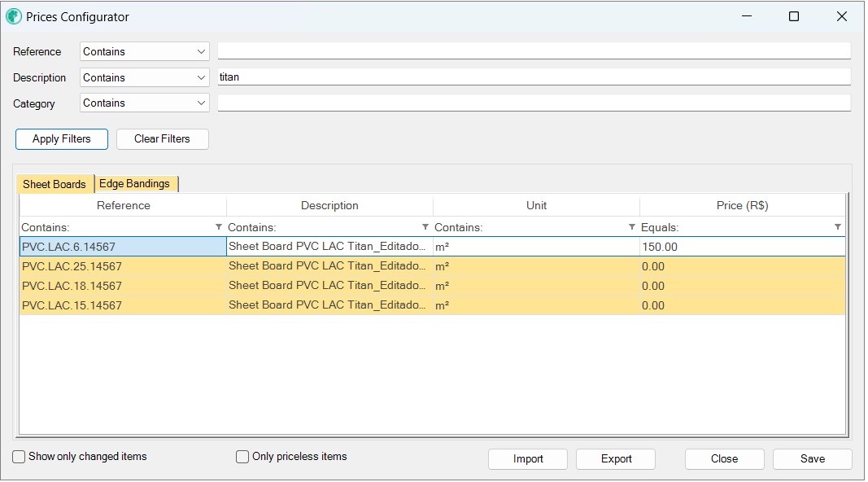This screenshot has width=868, height=482.
Task: Open the Price column filter funnel
Action: click(x=838, y=227)
